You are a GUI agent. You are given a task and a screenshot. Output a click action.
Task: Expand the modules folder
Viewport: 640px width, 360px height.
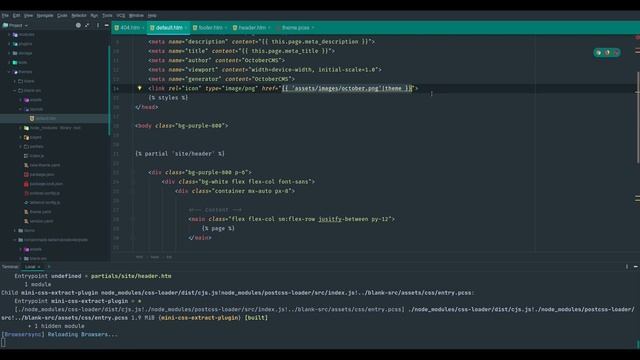(9, 35)
